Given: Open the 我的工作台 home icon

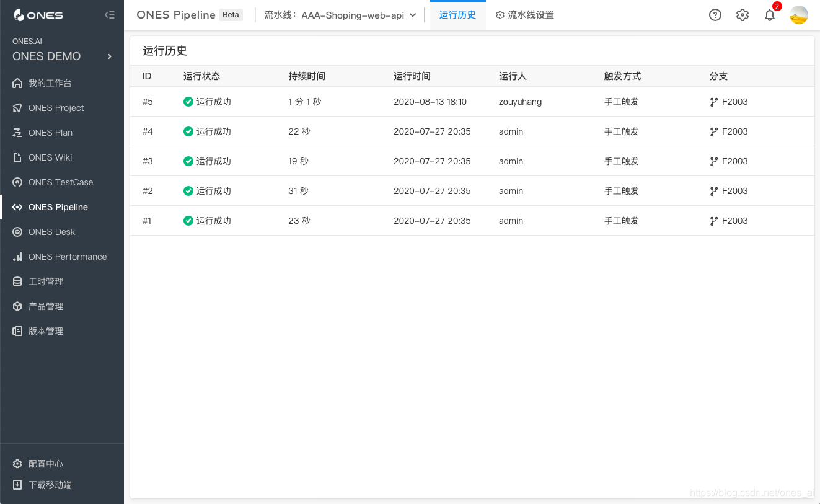Looking at the screenshot, I should point(17,83).
